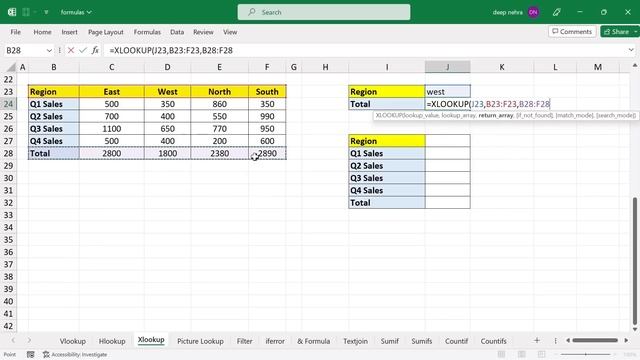The width and height of the screenshot is (640, 360).
Task: Open the Comments pane
Action: [x=572, y=31]
